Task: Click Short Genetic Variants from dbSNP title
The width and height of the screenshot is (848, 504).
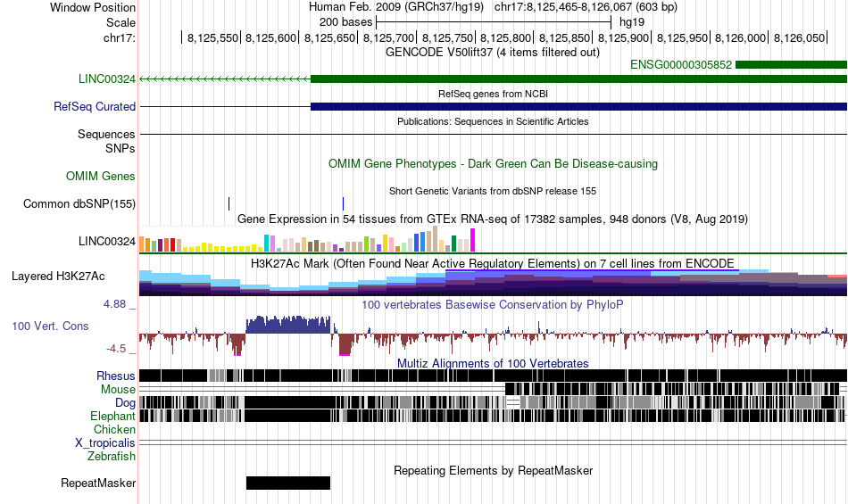Action: [x=493, y=191]
